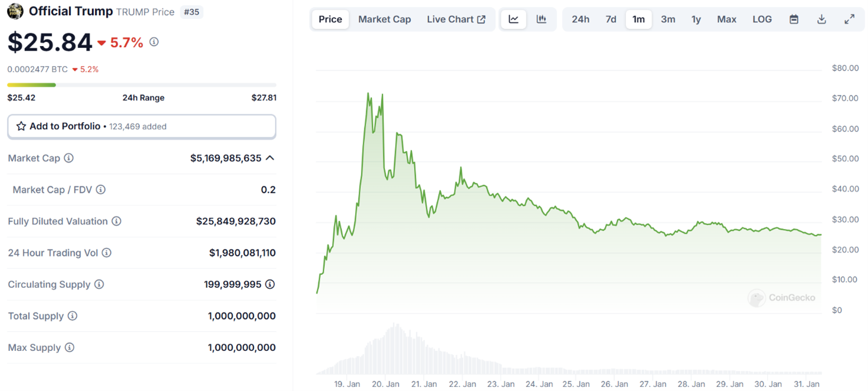This screenshot has height=391, width=868.
Task: Click the Circulating Supply info icon
Action: (99, 284)
